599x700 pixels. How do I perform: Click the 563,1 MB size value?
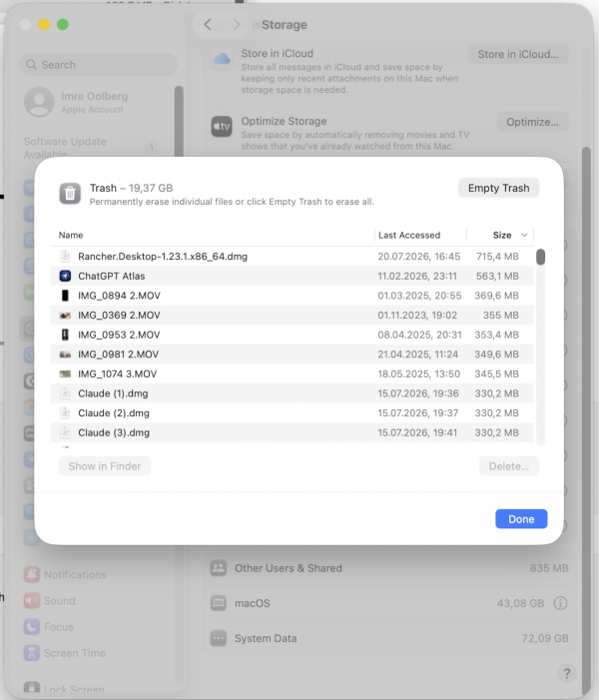[497, 276]
